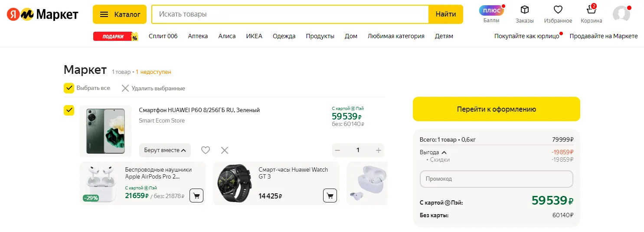Open the 'Аптека' category

click(x=198, y=36)
